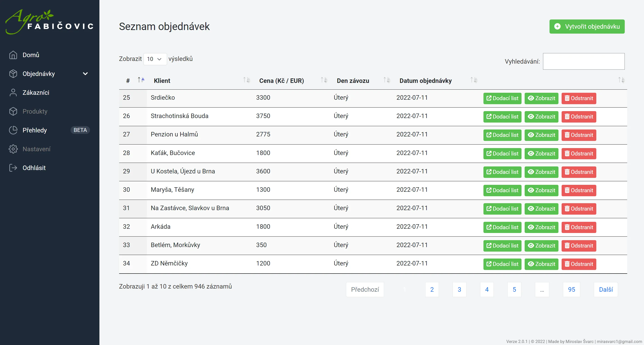The height and width of the screenshot is (345, 644).
Task: Sort by Datum objednávky arrows
Action: [x=474, y=80]
